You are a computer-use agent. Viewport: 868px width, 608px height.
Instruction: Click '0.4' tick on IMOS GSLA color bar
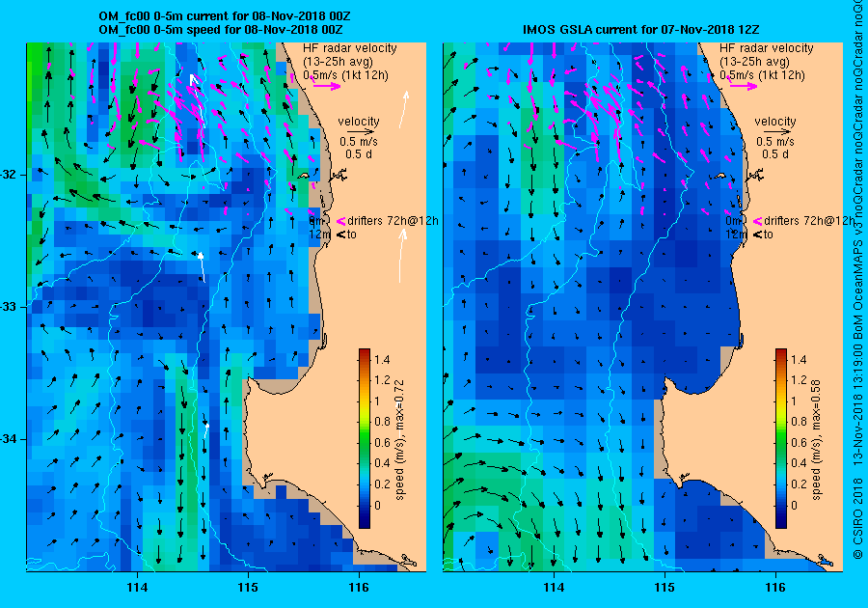point(799,463)
